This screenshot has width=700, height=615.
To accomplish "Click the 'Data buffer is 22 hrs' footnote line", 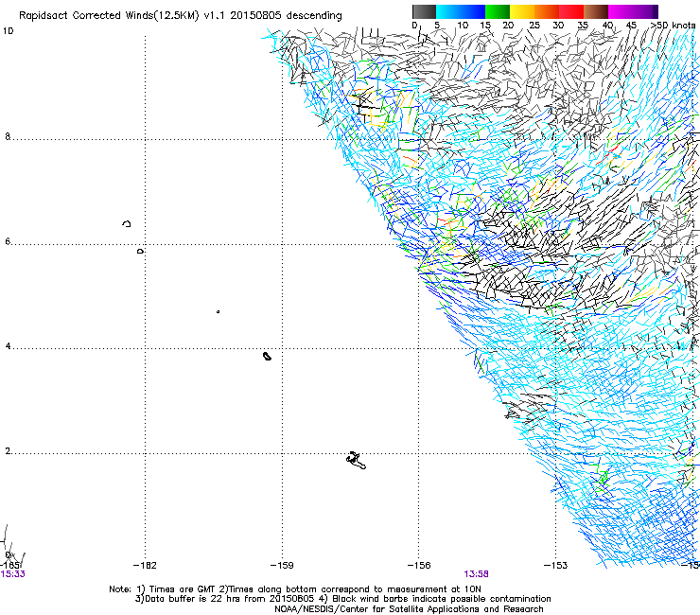I will (x=342, y=599).
